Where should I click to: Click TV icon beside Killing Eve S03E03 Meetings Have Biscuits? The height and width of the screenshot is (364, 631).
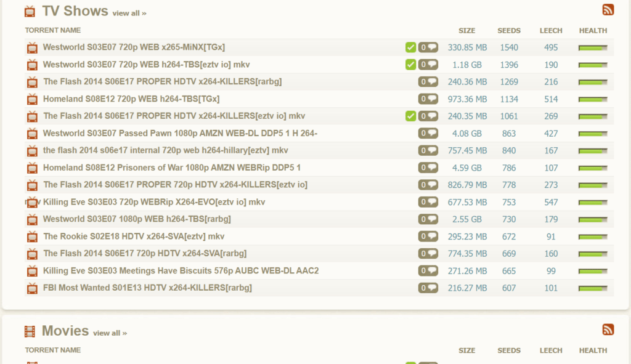pos(32,270)
